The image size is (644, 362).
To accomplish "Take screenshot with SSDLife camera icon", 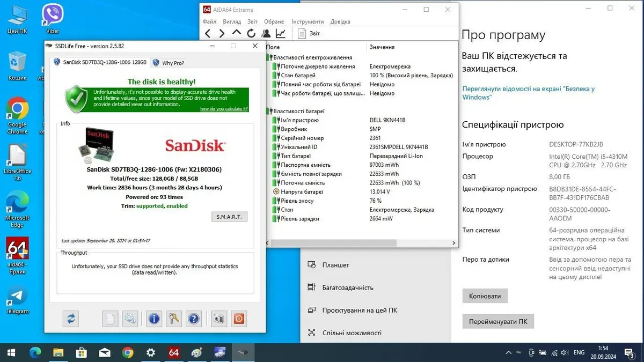I will click(x=218, y=319).
